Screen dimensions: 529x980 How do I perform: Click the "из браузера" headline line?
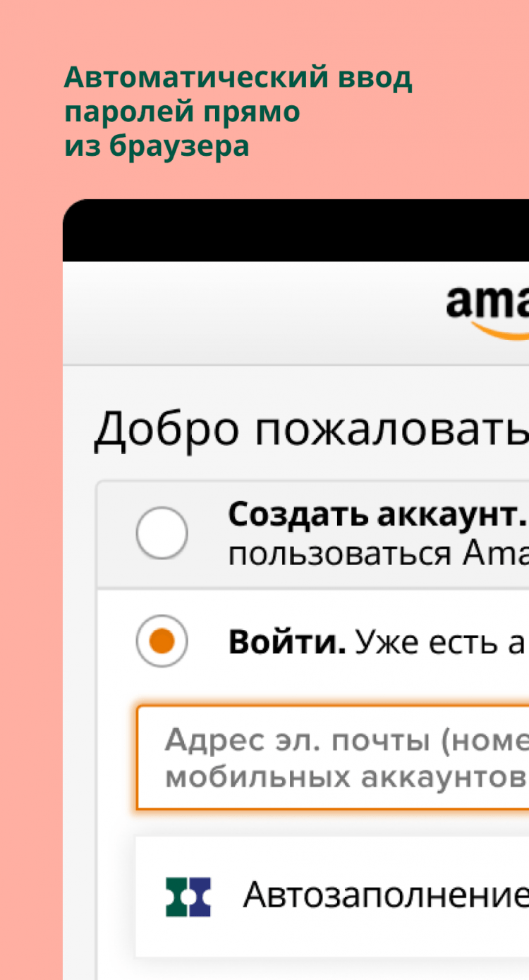click(157, 146)
